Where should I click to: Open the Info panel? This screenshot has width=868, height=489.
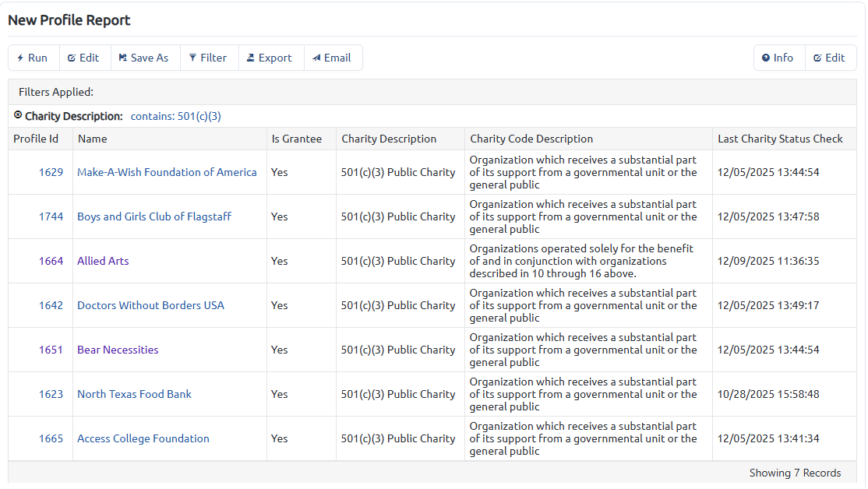(x=779, y=58)
